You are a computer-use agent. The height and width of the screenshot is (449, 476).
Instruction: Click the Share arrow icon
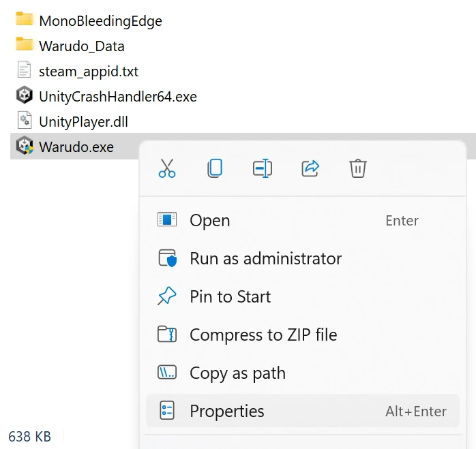(x=310, y=168)
